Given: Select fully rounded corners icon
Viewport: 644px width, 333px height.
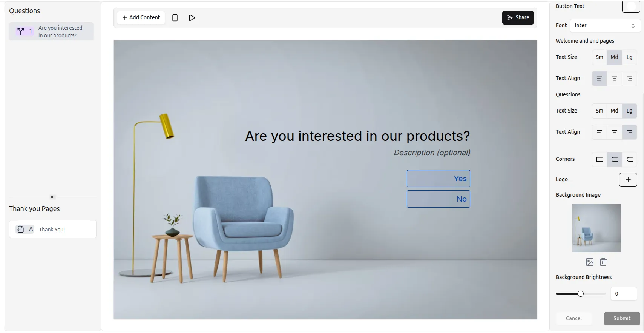Looking at the screenshot, I should click(x=630, y=159).
